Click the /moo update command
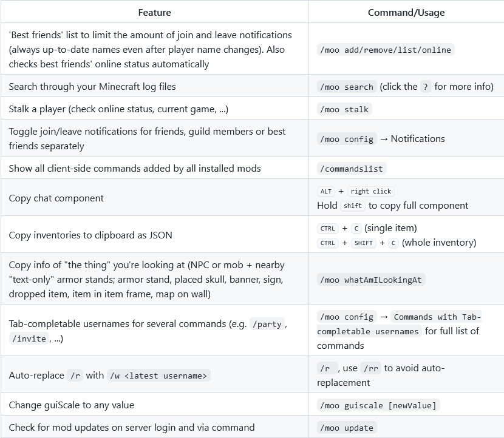 [347, 428]
